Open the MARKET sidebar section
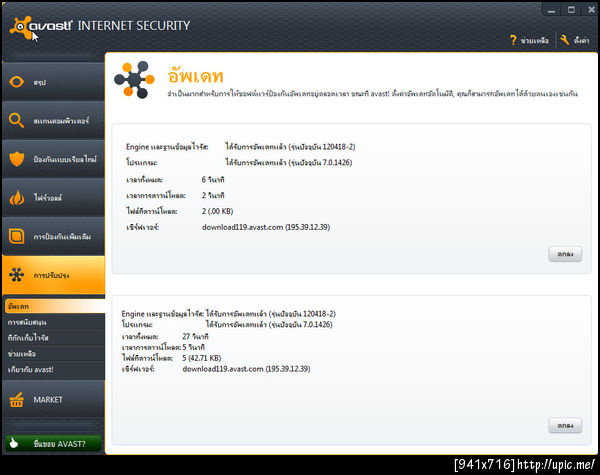The height and width of the screenshot is (475, 600). (53, 400)
